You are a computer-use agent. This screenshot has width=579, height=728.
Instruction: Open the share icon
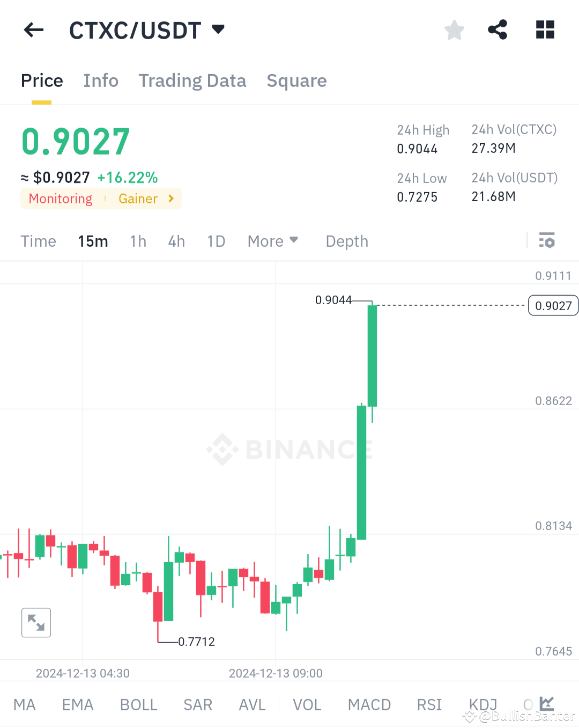point(497,30)
